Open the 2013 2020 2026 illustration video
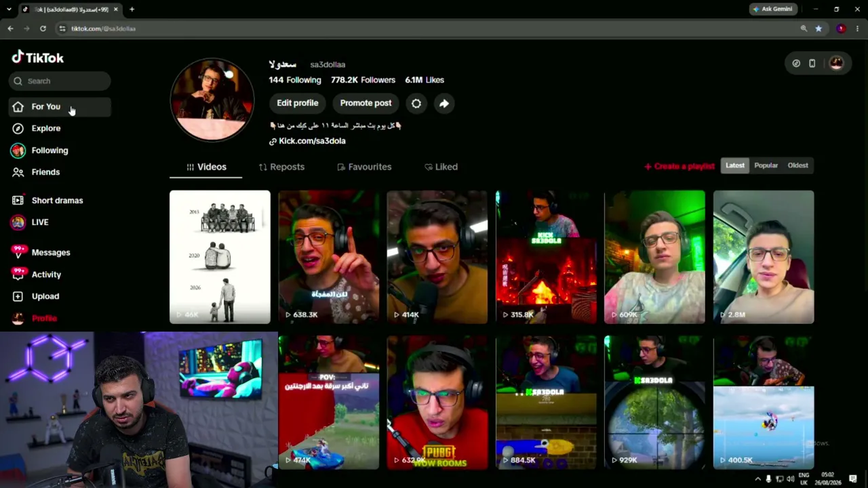The width and height of the screenshot is (868, 488). coord(220,257)
